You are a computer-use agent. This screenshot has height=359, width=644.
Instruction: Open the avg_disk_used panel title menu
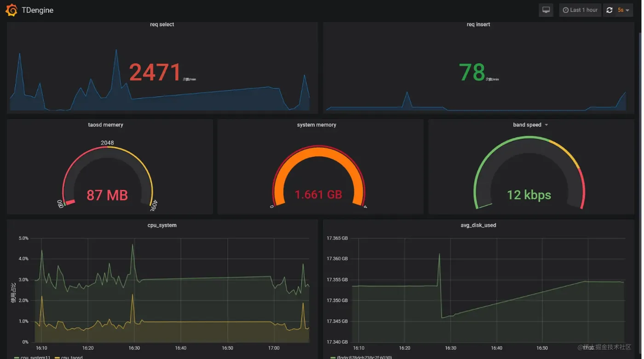click(478, 225)
